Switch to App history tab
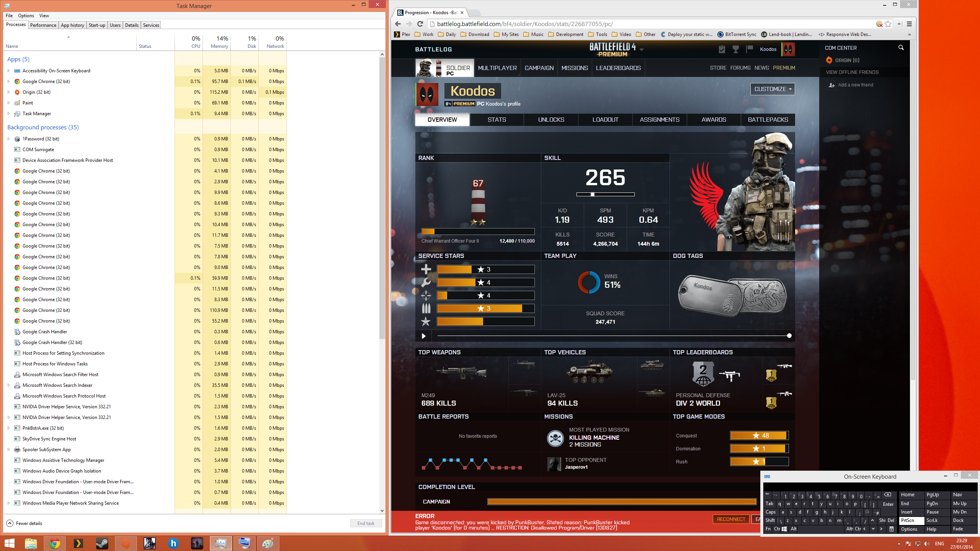980x551 pixels. coord(72,25)
